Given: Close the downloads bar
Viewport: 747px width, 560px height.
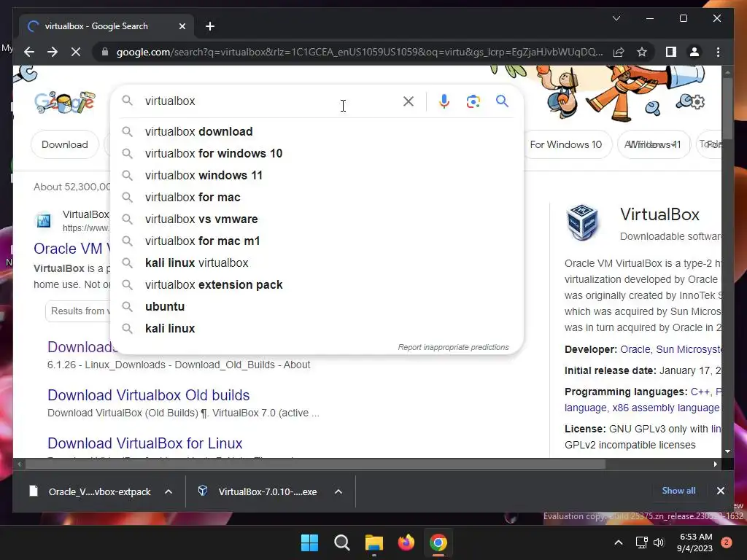Looking at the screenshot, I should 720,491.
